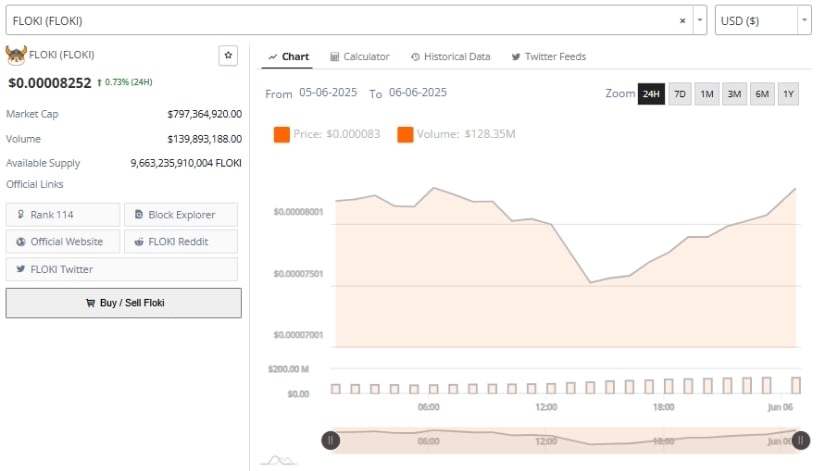825x471 pixels.
Task: Visit the Official Website link
Action: click(x=62, y=242)
